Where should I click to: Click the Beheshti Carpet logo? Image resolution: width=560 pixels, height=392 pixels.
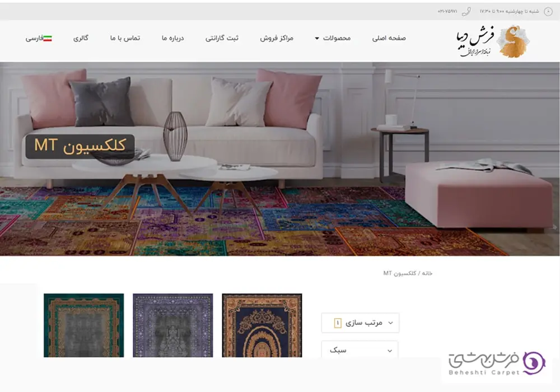(x=497, y=363)
